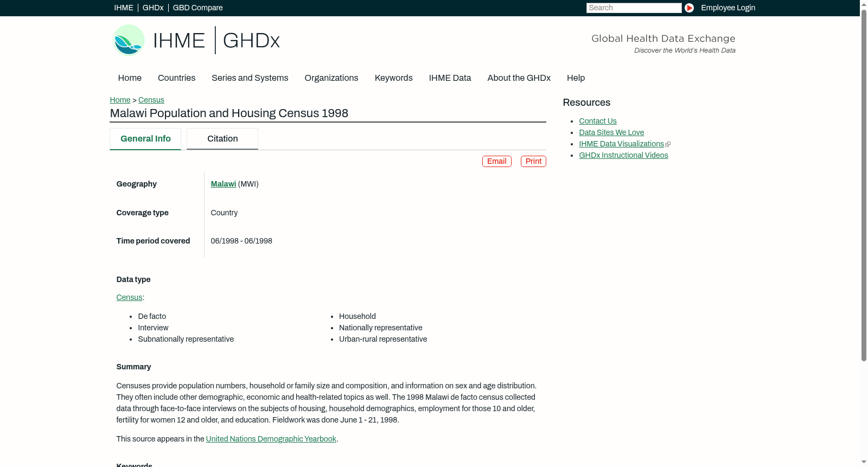This screenshot has width=868, height=467.
Task: Click 'Nationally representative' list item
Action: coord(380,328)
